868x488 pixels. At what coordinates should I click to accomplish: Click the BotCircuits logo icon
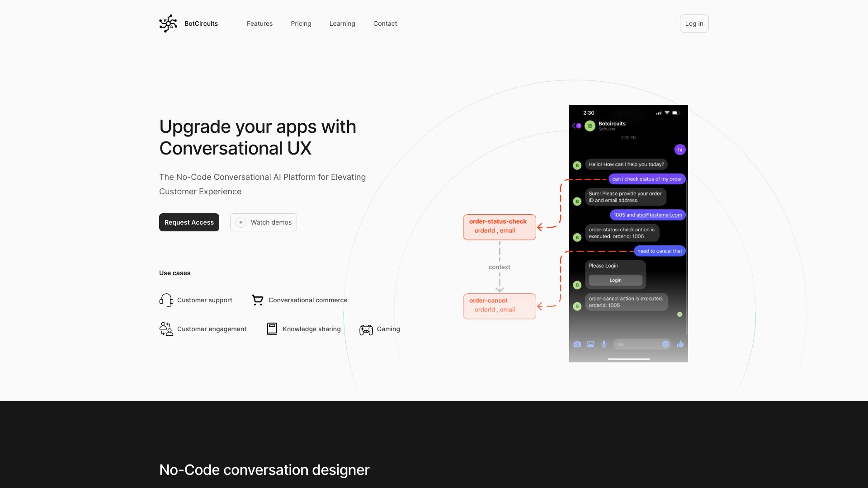[168, 23]
